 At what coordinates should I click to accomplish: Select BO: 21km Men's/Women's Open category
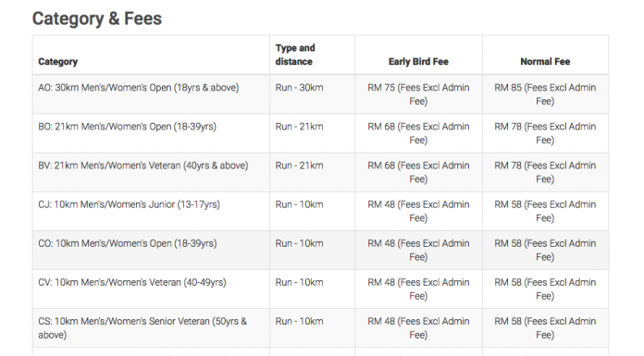tap(128, 127)
